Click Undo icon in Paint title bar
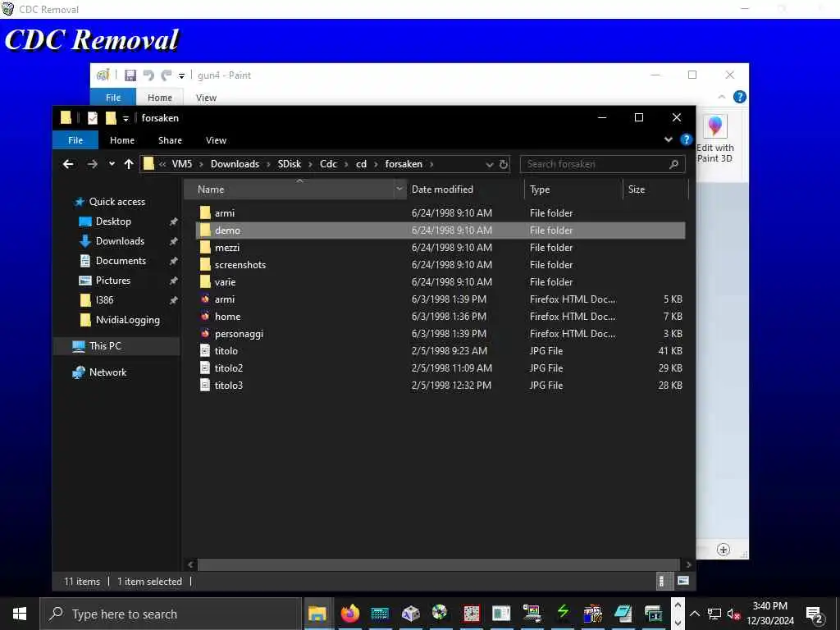This screenshot has height=630, width=840. click(148, 75)
